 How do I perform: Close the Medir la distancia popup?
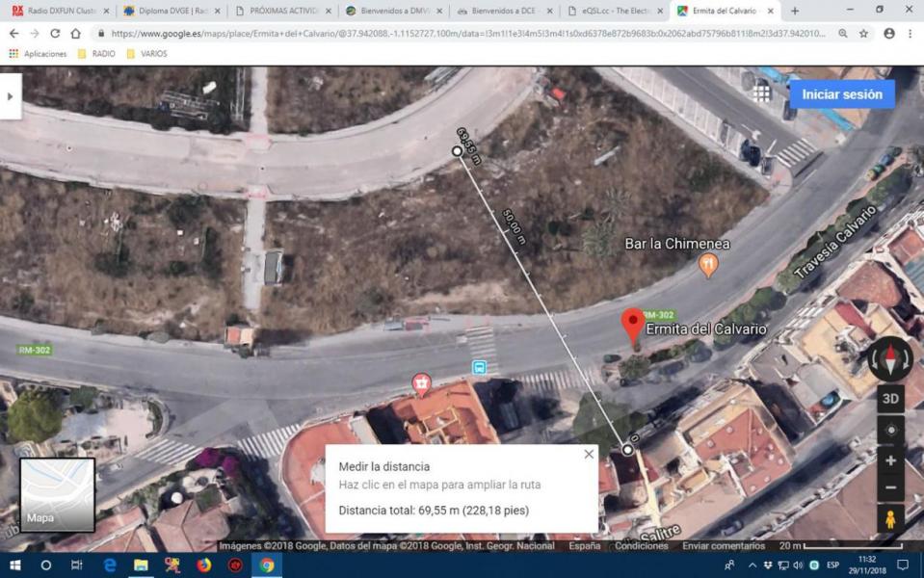[589, 454]
